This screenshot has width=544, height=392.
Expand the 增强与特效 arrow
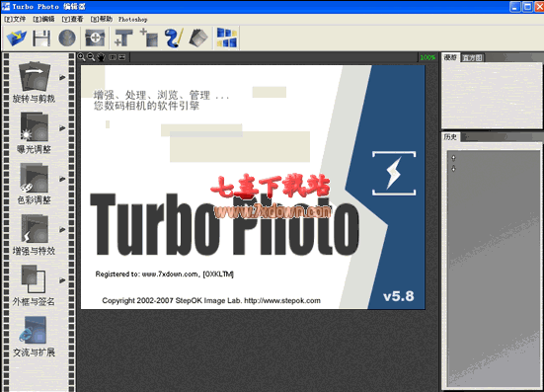(62, 230)
